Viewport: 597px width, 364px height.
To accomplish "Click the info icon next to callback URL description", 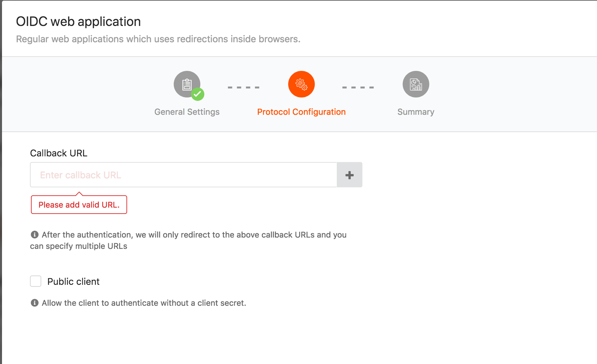I will click(35, 235).
